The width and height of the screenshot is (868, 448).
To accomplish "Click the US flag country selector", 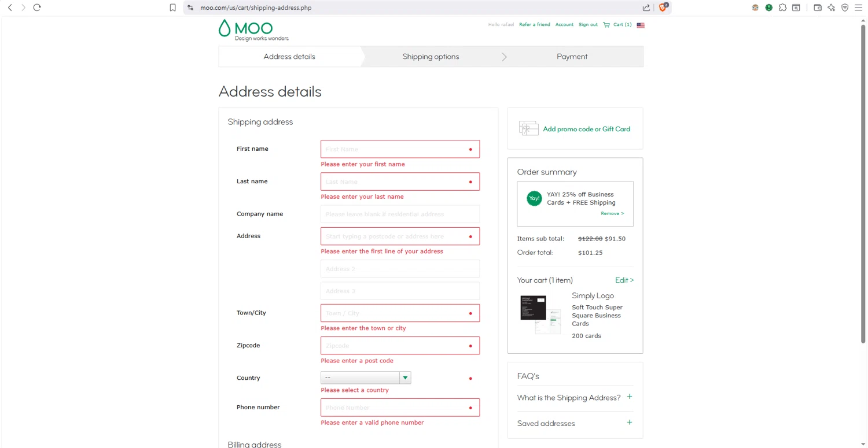I will pos(641,25).
